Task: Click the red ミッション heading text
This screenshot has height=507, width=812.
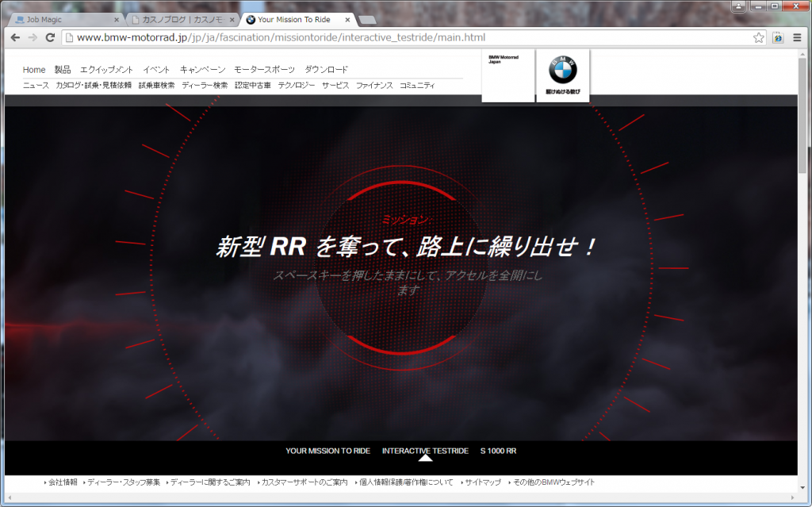Action: pyautogui.click(x=405, y=220)
